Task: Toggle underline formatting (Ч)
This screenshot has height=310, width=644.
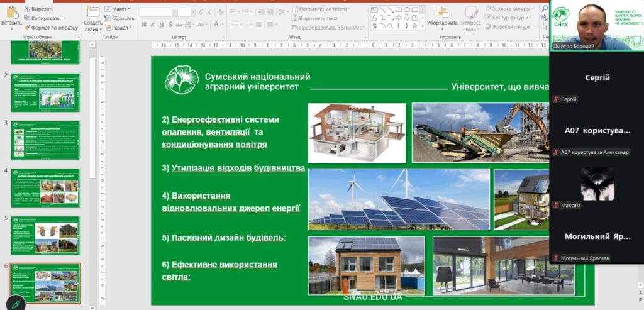Action: pos(161,25)
